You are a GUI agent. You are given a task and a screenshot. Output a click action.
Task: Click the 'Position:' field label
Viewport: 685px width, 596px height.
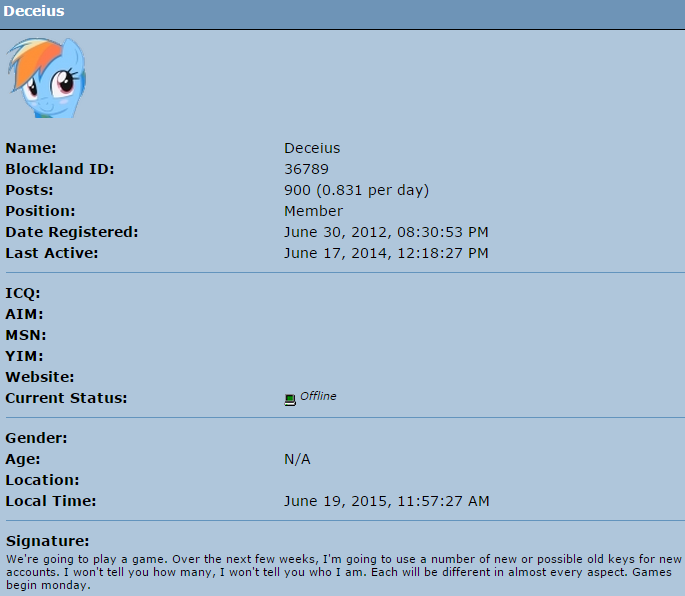(x=40, y=211)
